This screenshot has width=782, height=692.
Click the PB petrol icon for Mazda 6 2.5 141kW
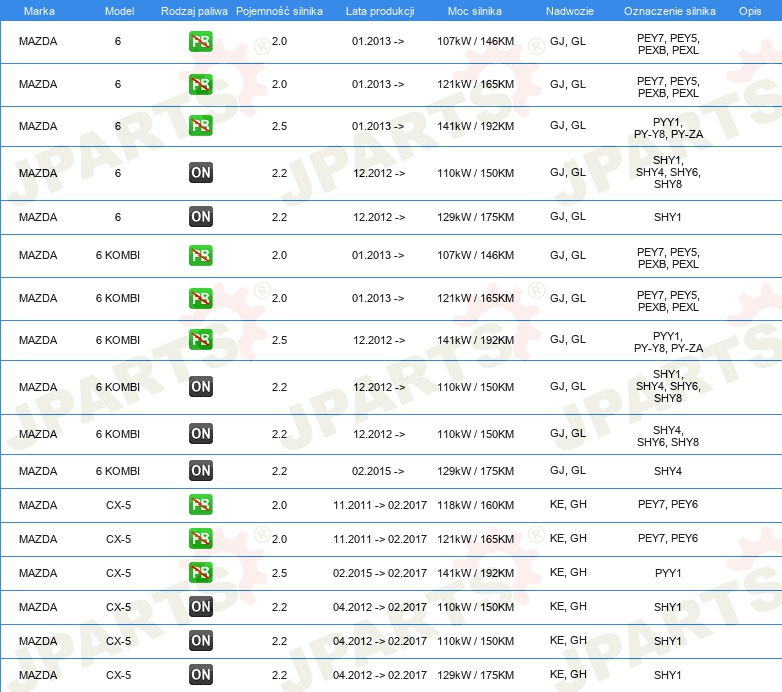click(200, 126)
